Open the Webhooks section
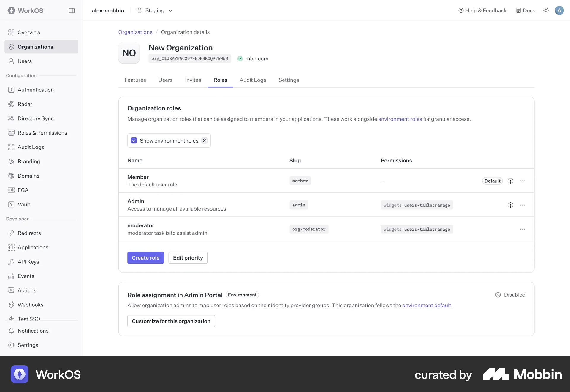The height and width of the screenshot is (392, 570). coord(31,305)
